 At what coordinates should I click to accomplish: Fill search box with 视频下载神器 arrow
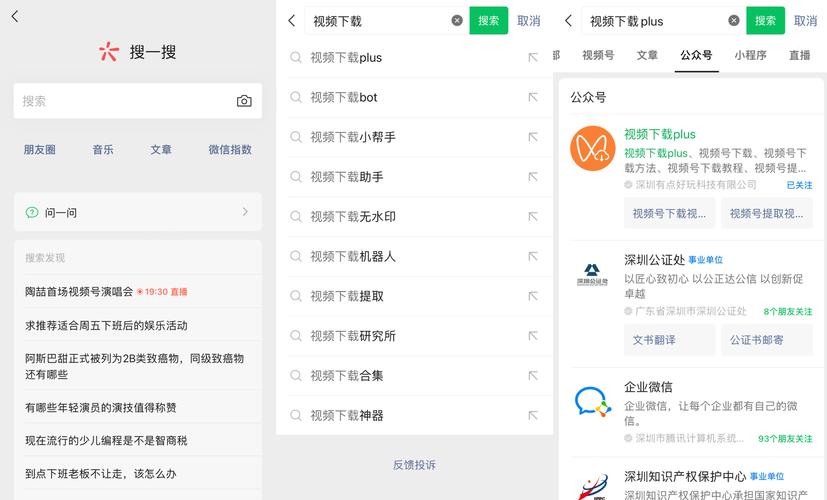point(533,416)
